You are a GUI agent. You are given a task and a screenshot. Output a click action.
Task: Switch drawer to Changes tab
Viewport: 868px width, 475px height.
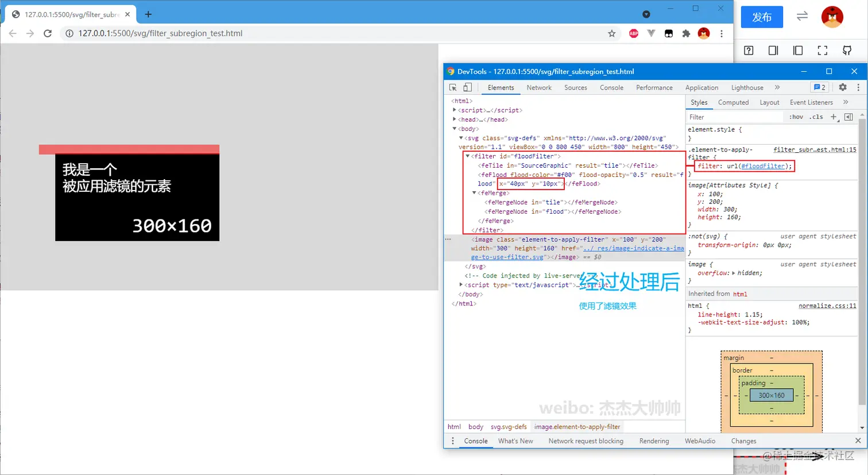point(743,441)
